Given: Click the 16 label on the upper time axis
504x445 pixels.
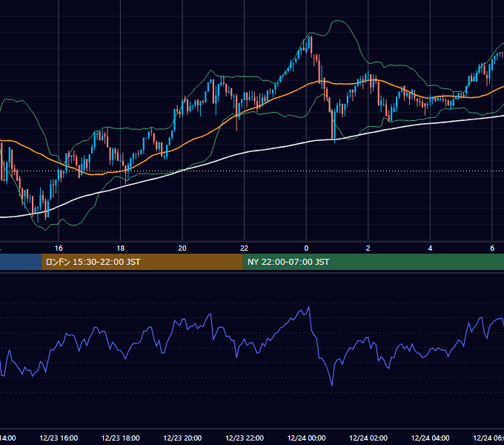Looking at the screenshot, I should coord(59,248).
